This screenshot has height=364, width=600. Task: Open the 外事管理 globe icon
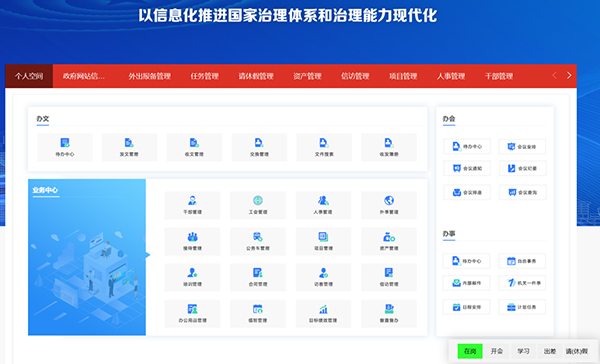pyautogui.click(x=389, y=200)
